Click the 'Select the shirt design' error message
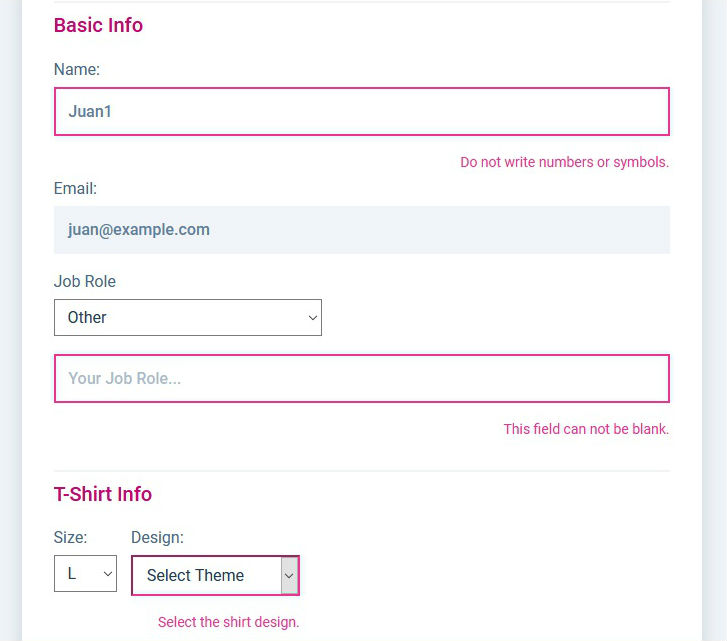This screenshot has width=727, height=641. tap(228, 622)
